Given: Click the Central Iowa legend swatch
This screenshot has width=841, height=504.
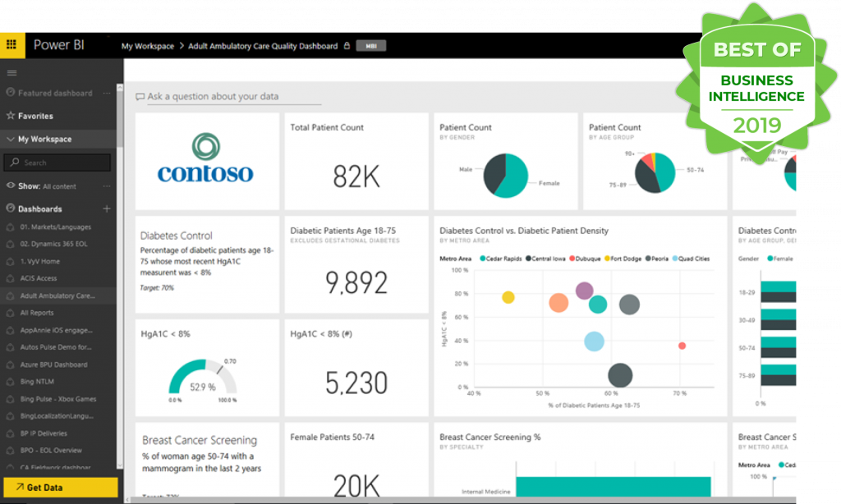Looking at the screenshot, I should [528, 259].
